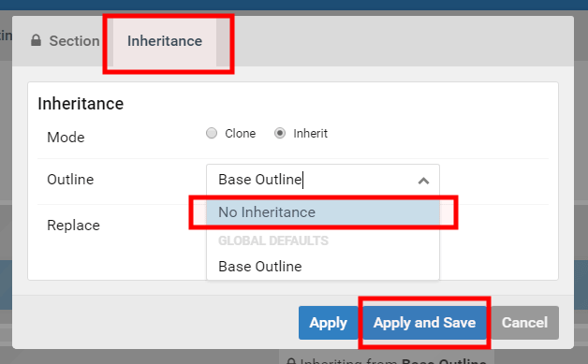Click the Clone label text
The height and width of the screenshot is (364, 588).
pyautogui.click(x=240, y=134)
